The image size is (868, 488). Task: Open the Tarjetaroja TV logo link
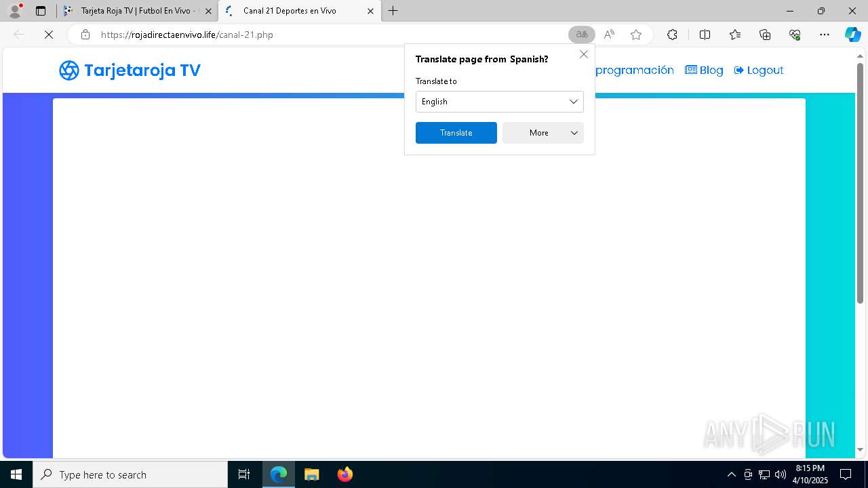click(130, 70)
